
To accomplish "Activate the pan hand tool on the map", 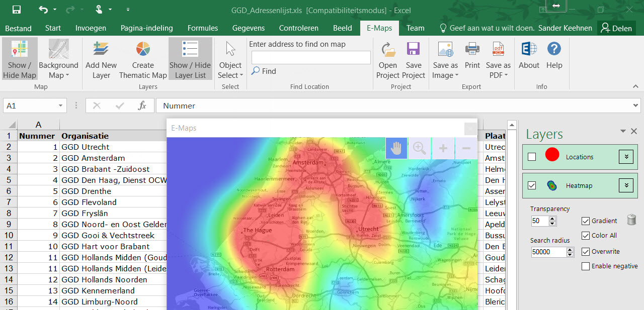I will 396,148.
